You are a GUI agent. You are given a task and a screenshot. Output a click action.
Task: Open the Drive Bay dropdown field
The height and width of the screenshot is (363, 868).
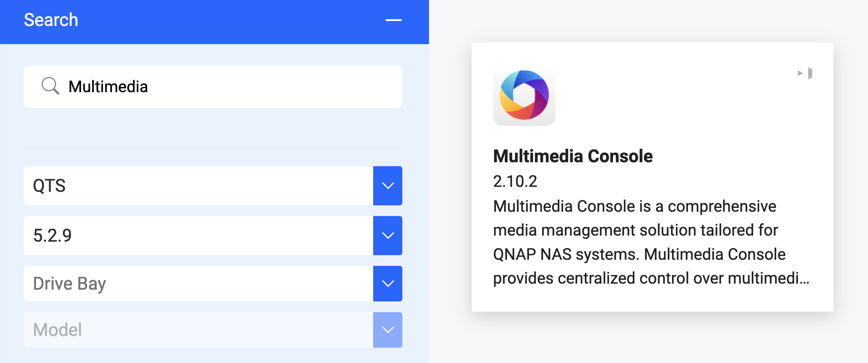coord(198,283)
